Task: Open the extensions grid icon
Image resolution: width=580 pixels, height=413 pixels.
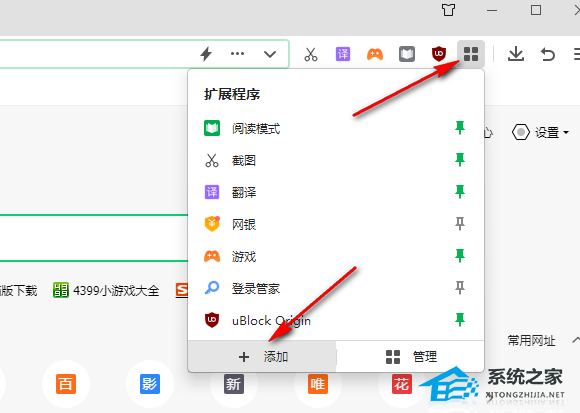Action: (471, 54)
